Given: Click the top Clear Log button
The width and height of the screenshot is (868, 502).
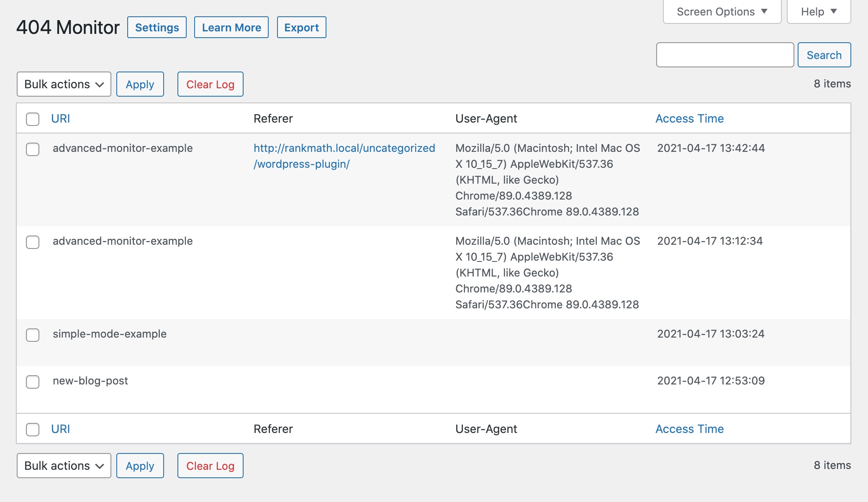Looking at the screenshot, I should [x=210, y=84].
